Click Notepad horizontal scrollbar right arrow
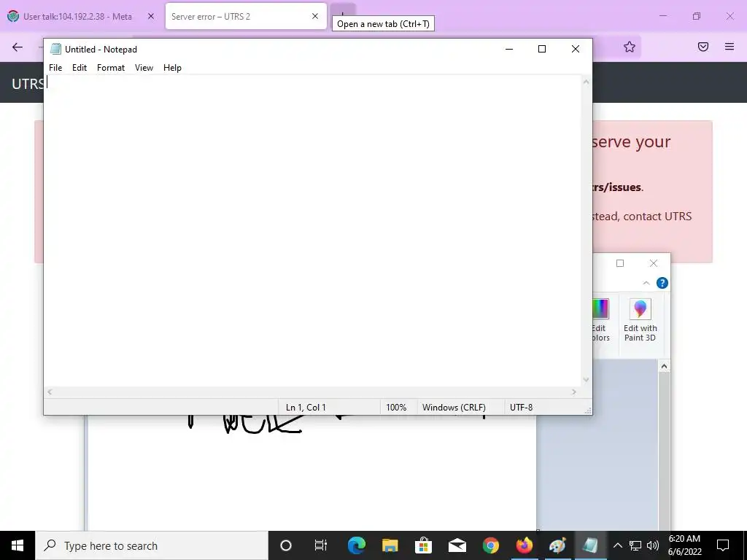The width and height of the screenshot is (747, 560). 574,392
